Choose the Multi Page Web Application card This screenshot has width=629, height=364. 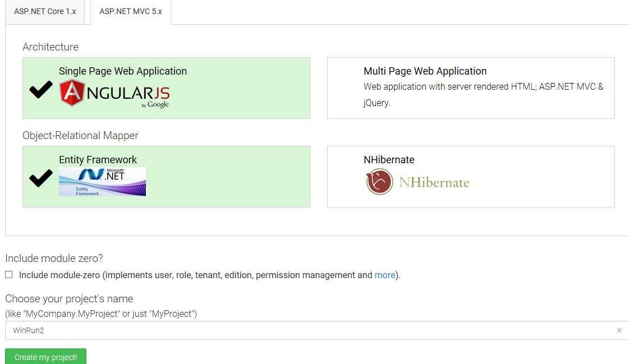click(x=471, y=88)
